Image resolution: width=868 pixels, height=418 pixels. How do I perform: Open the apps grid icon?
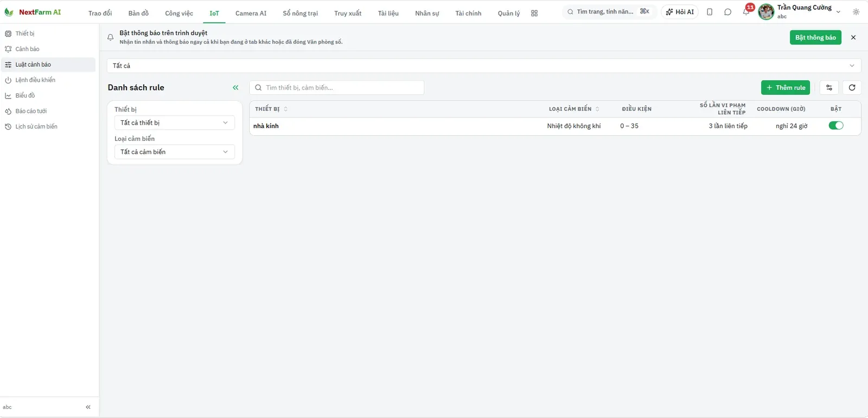[534, 13]
